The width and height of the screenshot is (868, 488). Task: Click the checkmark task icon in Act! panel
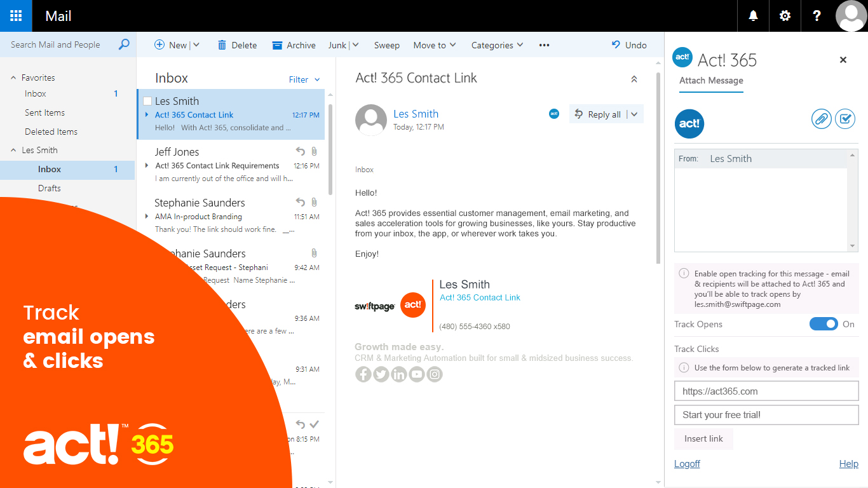pyautogui.click(x=845, y=119)
